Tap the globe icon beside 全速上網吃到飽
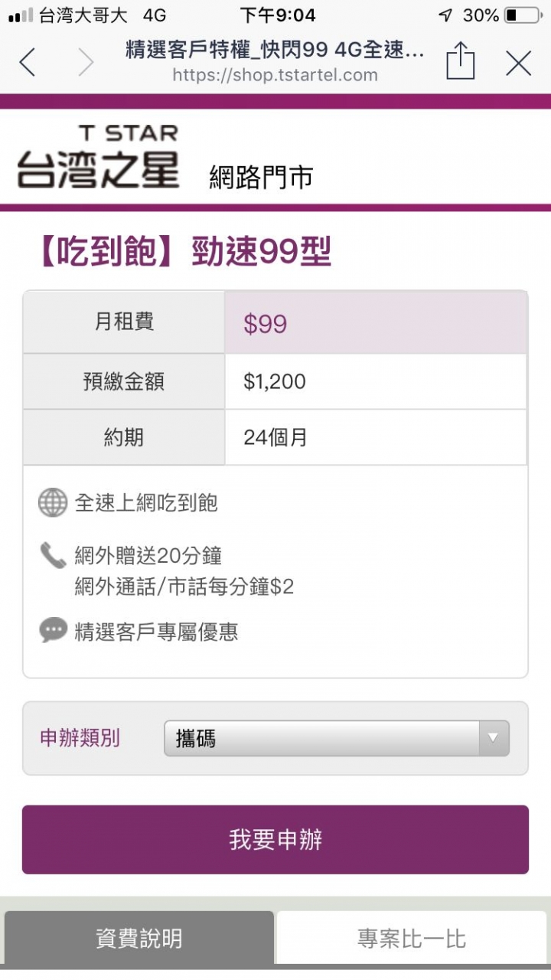Viewport: 551px width, 980px height. [x=53, y=503]
